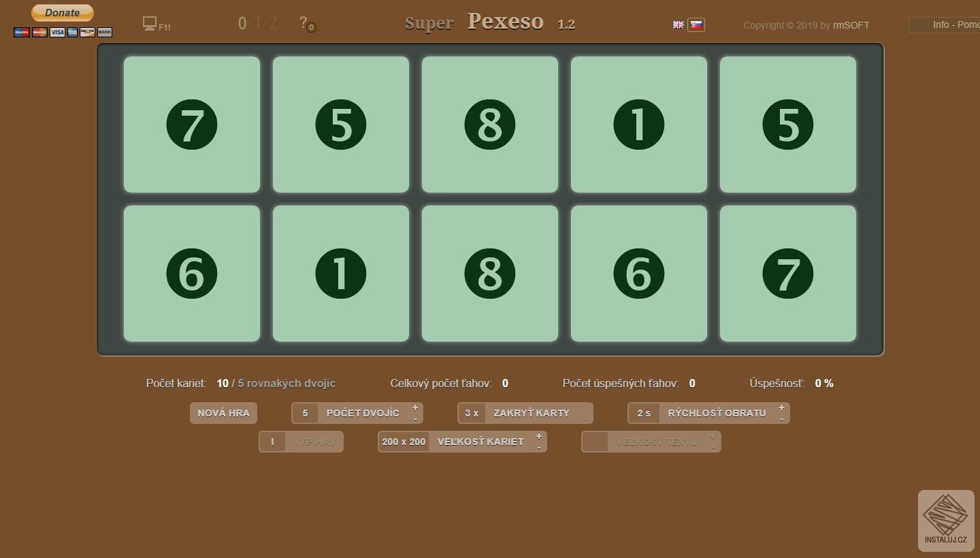Viewport: 980px width, 558px height.
Task: Click the '2 s' value beside RÝCHLOSŤ OBRATU
Action: coord(644,413)
